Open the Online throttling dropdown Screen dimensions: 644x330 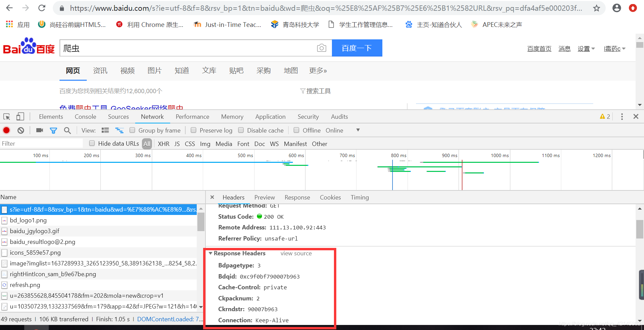point(342,130)
